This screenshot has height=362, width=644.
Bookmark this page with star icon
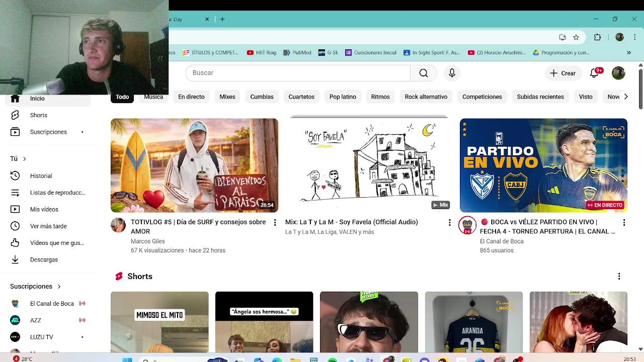coord(576,37)
